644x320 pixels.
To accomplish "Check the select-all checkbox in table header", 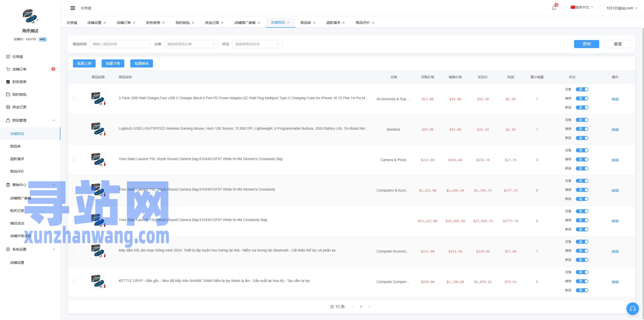I will coord(74,77).
